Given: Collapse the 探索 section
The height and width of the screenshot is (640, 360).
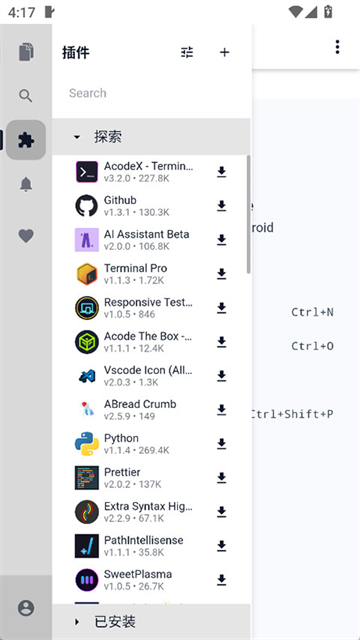Looking at the screenshot, I should [151, 137].
